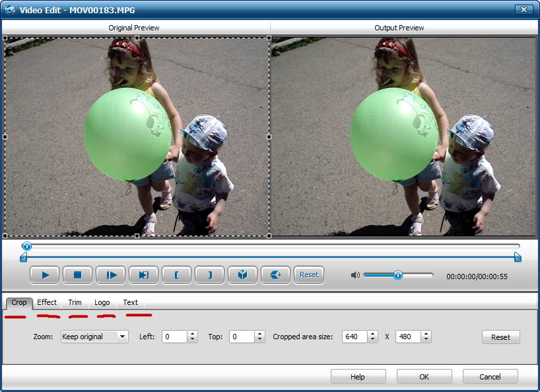Apply settings using the arrow icon button

[x=275, y=275]
